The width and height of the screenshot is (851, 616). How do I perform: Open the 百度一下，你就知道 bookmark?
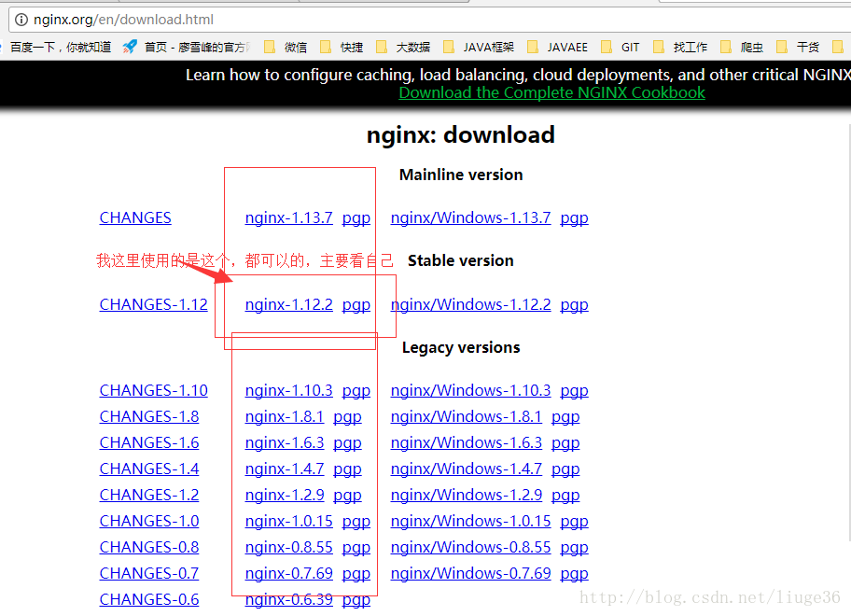pyautogui.click(x=61, y=48)
